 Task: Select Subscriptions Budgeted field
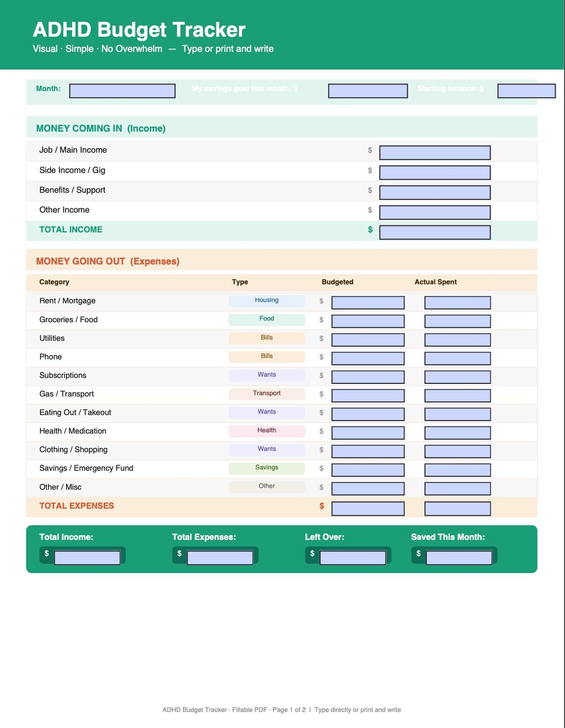coord(368,377)
